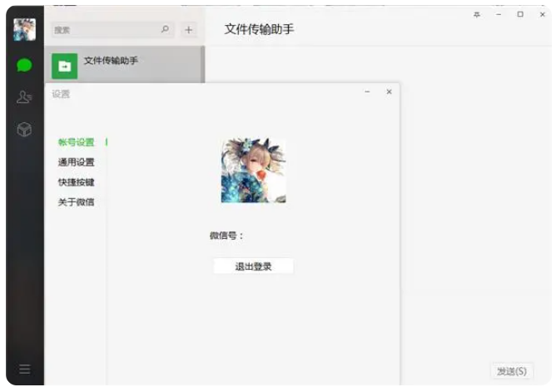Viewport: 556px width, 392px height.
Task: Click the profile avatar in the left sidebar
Action: [x=25, y=29]
